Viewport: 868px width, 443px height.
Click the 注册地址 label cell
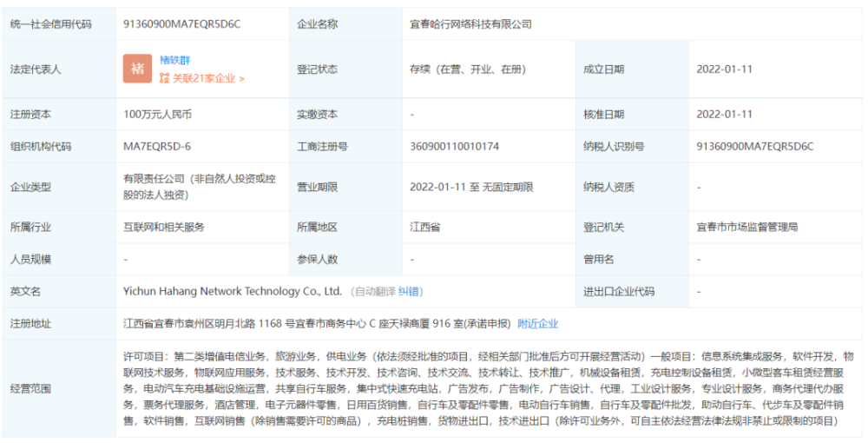(x=59, y=324)
